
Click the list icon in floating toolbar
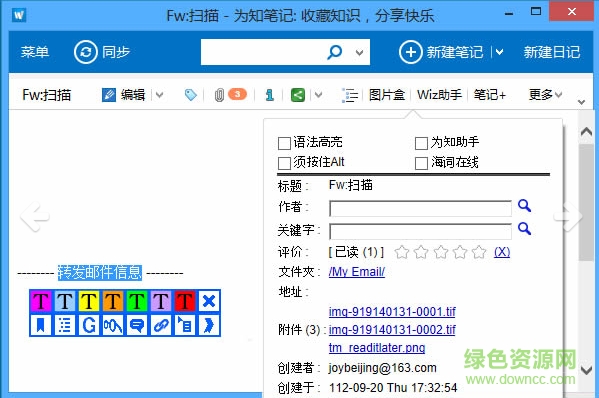tap(65, 325)
